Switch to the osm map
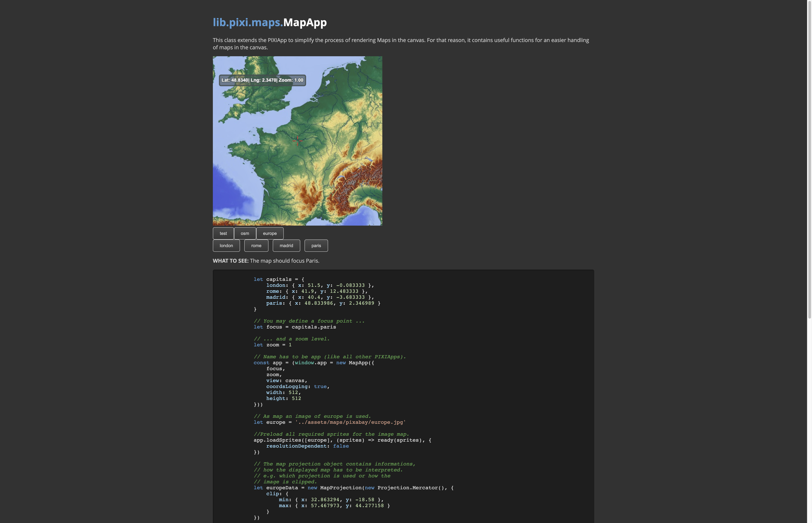The height and width of the screenshot is (523, 812). 245,233
